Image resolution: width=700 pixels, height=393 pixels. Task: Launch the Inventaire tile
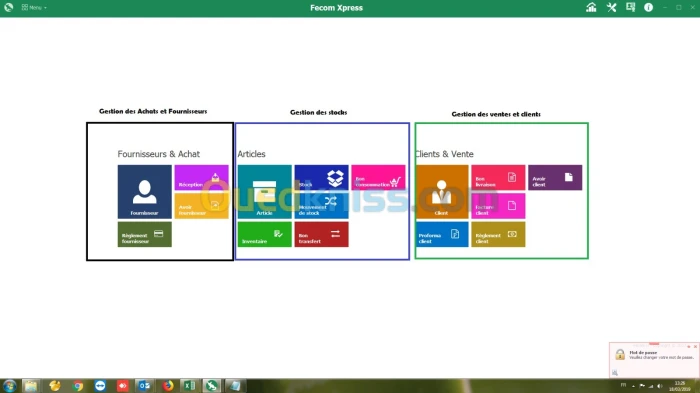[x=264, y=234]
